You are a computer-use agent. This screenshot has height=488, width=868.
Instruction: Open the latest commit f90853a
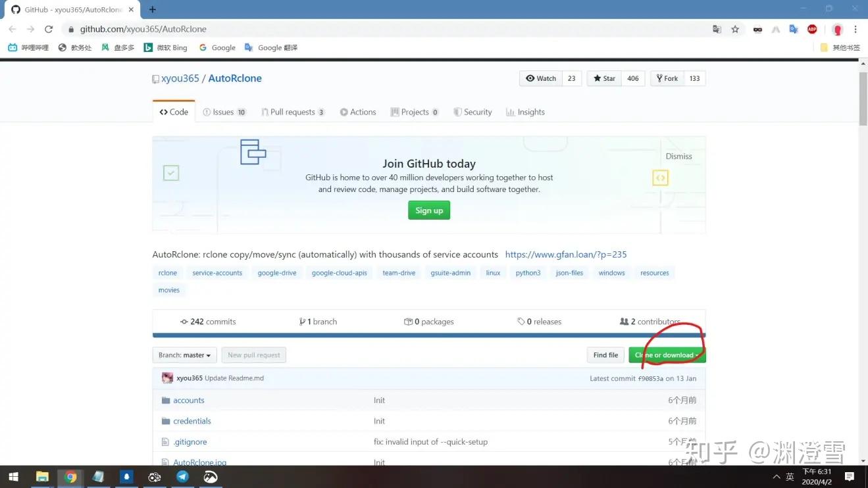click(x=650, y=379)
